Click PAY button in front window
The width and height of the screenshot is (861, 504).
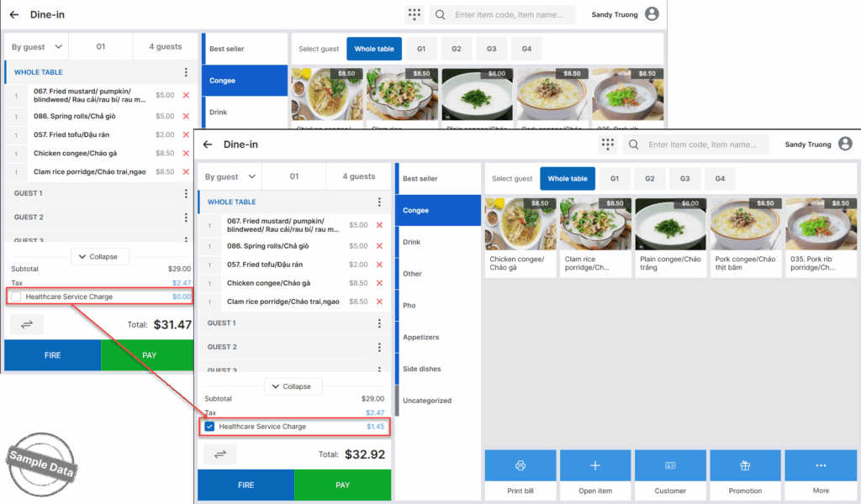(343, 486)
